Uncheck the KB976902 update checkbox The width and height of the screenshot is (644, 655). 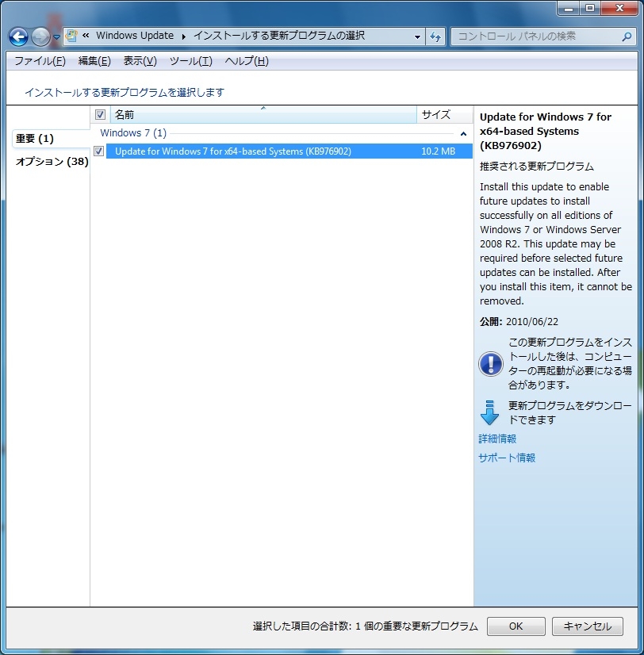(99, 151)
